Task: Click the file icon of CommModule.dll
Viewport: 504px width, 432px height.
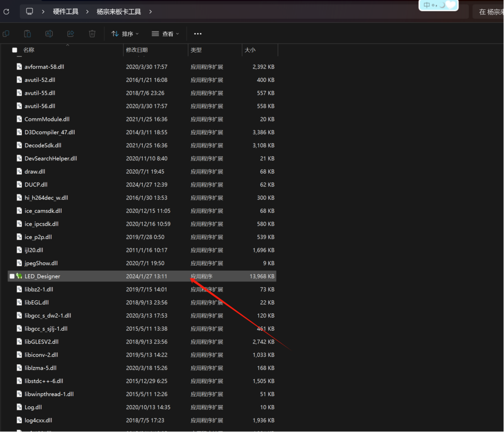Action: pyautogui.click(x=19, y=119)
